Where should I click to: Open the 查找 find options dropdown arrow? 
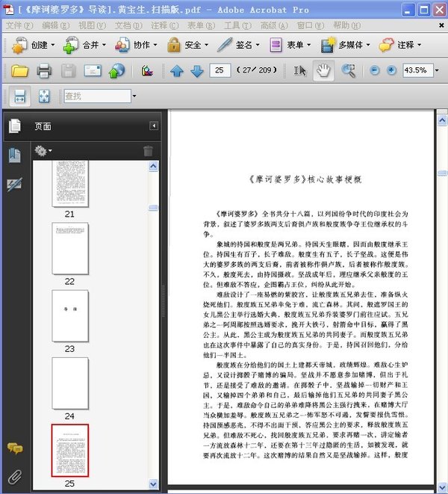coord(134,96)
